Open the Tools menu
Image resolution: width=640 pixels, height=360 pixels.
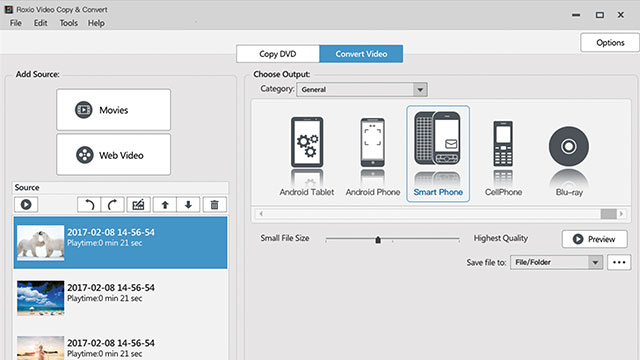69,23
